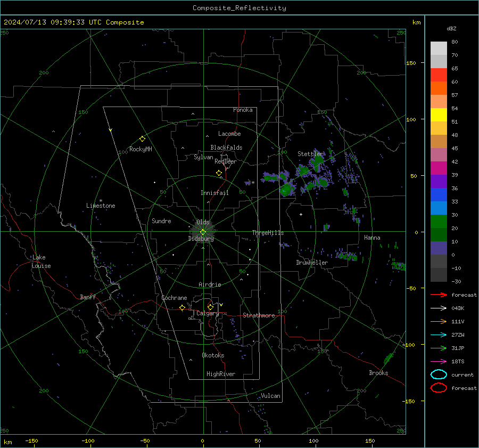The height and width of the screenshot is (448, 479).
Task: Click the Sundre town label
Action: (161, 221)
